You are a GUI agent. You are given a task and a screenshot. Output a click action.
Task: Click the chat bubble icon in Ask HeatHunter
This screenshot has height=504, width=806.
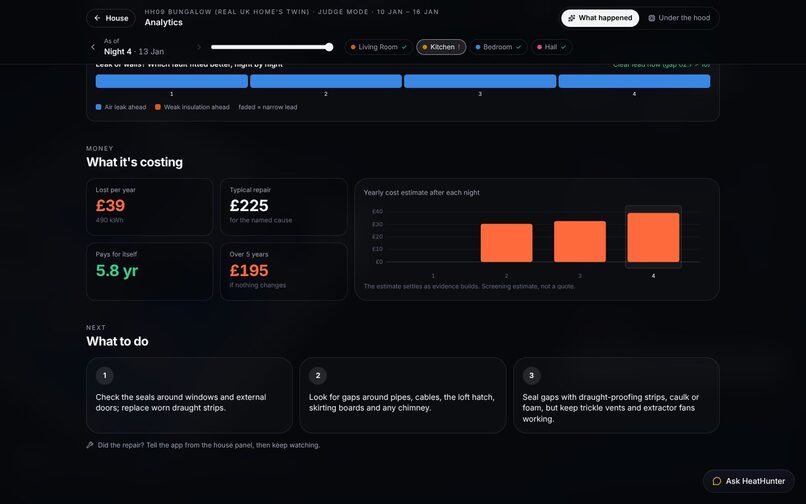tap(717, 481)
